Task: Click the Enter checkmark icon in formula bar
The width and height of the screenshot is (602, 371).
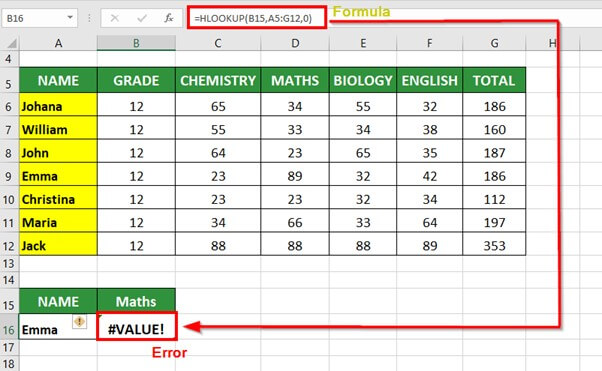Action: pos(142,18)
